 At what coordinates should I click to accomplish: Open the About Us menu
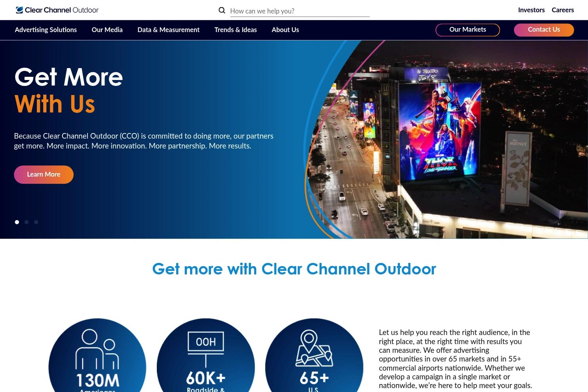click(285, 30)
